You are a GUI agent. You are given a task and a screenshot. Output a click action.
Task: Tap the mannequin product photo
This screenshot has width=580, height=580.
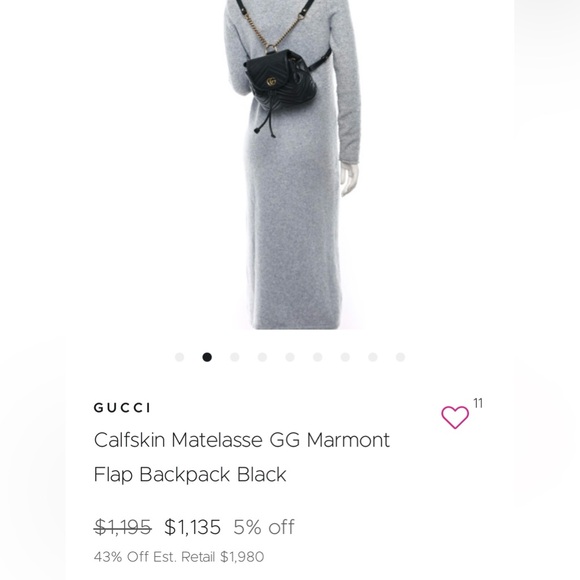click(292, 165)
